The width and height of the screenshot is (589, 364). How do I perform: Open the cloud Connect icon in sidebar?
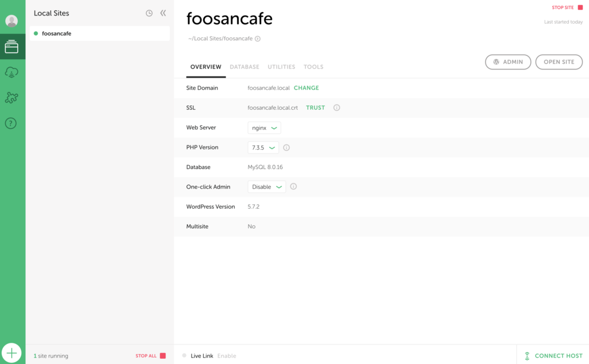pyautogui.click(x=12, y=72)
